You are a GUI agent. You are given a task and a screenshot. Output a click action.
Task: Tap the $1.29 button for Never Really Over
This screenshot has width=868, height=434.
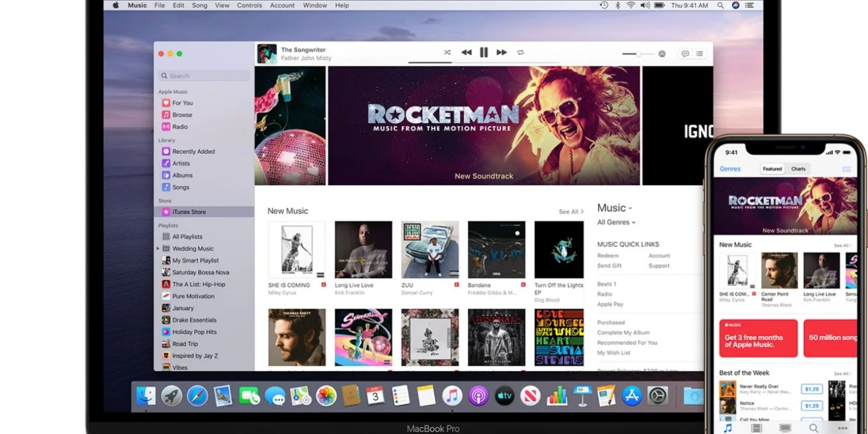click(x=812, y=389)
